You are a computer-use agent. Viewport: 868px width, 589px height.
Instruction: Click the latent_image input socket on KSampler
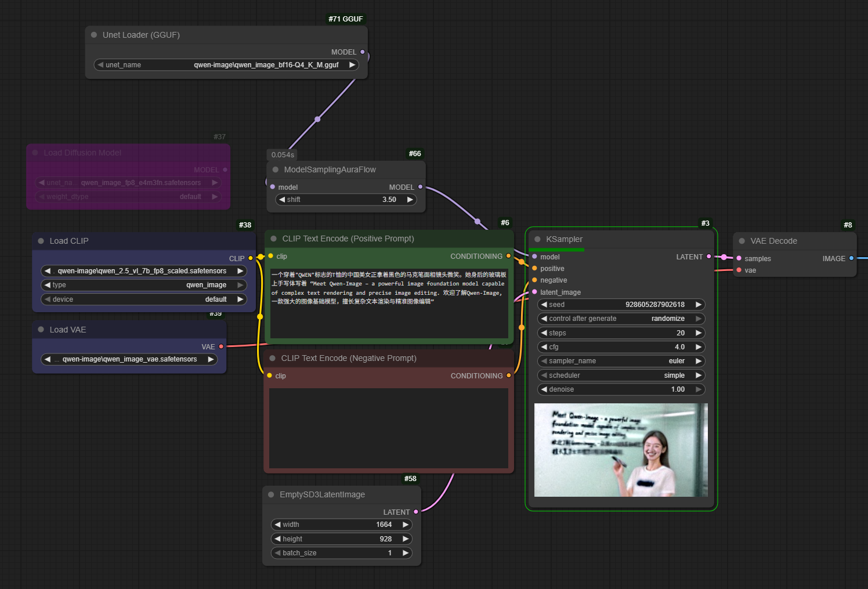point(534,292)
